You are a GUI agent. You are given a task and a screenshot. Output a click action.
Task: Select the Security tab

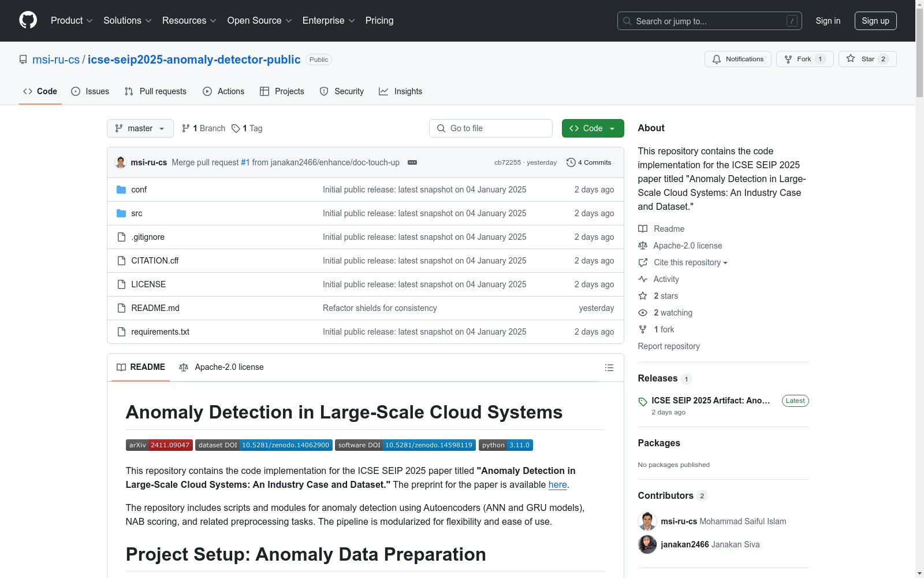342,91
